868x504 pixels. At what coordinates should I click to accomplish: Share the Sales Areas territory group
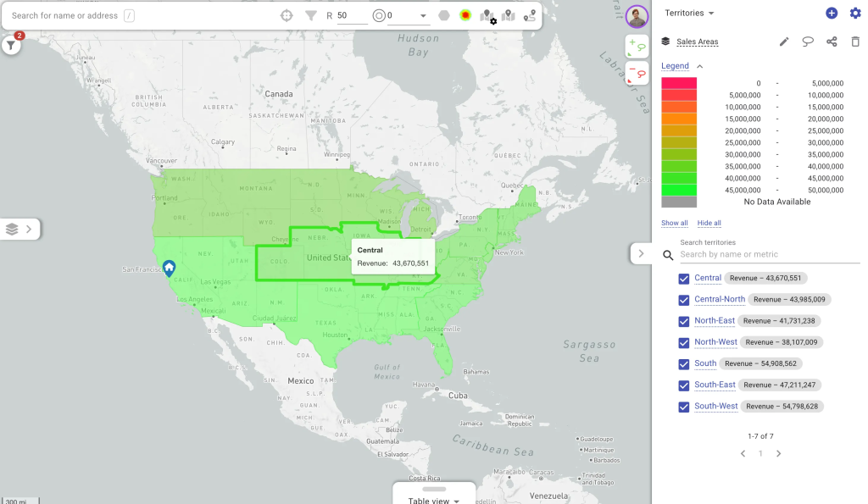point(832,42)
